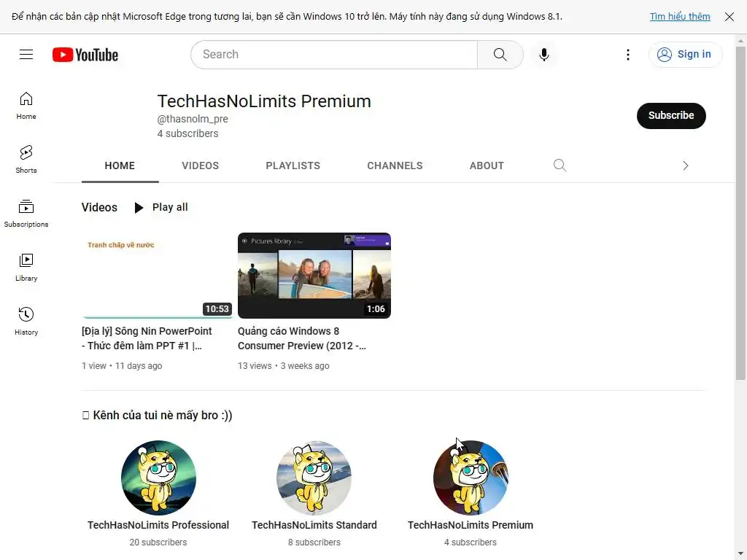Open TechHasNoLimits Professional channel avatar

158,478
